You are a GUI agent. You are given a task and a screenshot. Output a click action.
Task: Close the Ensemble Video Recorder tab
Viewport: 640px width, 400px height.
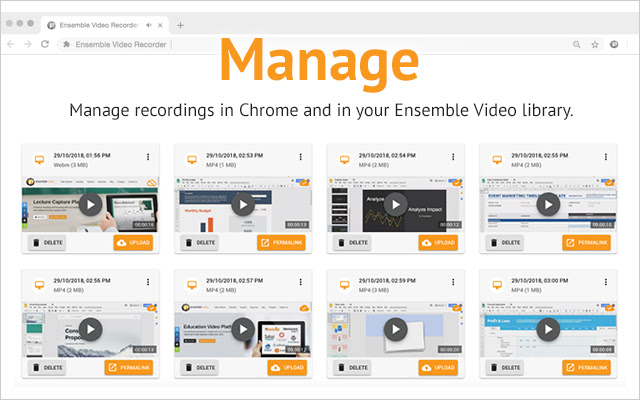(x=160, y=25)
